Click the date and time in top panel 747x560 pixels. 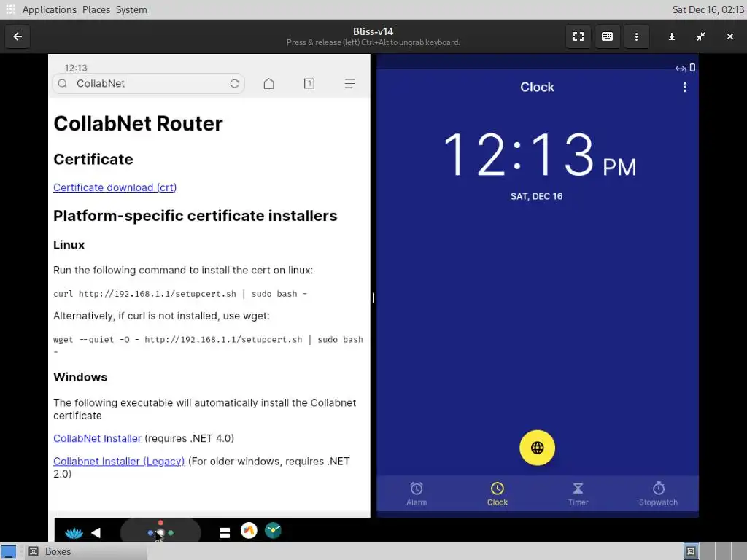point(708,9)
